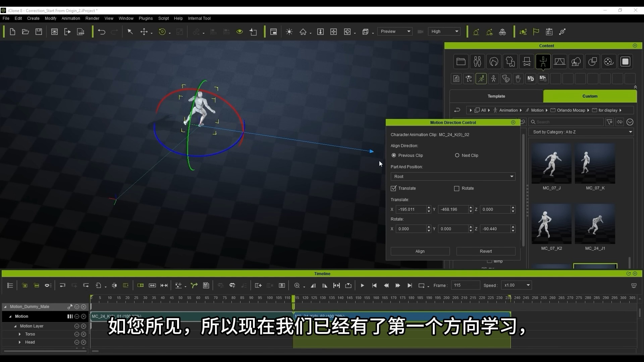Image resolution: width=644 pixels, height=362 pixels.
Task: Open the Motion content category icon
Action: click(x=543, y=62)
